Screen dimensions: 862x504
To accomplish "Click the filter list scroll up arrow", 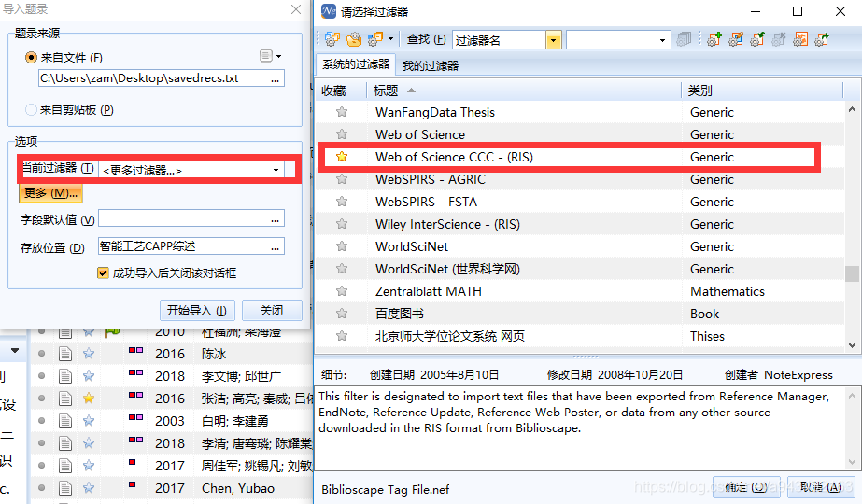I will pos(852,109).
